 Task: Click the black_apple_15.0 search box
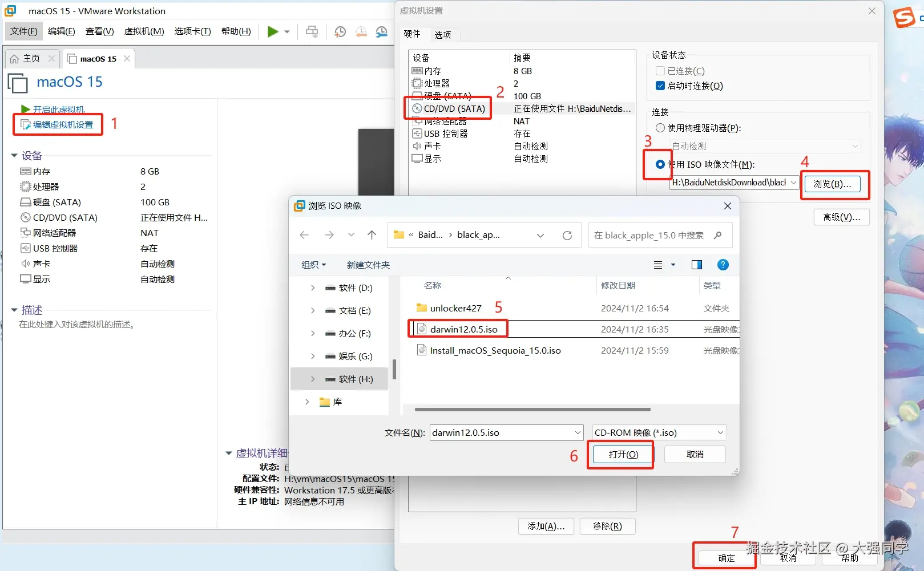click(x=660, y=235)
